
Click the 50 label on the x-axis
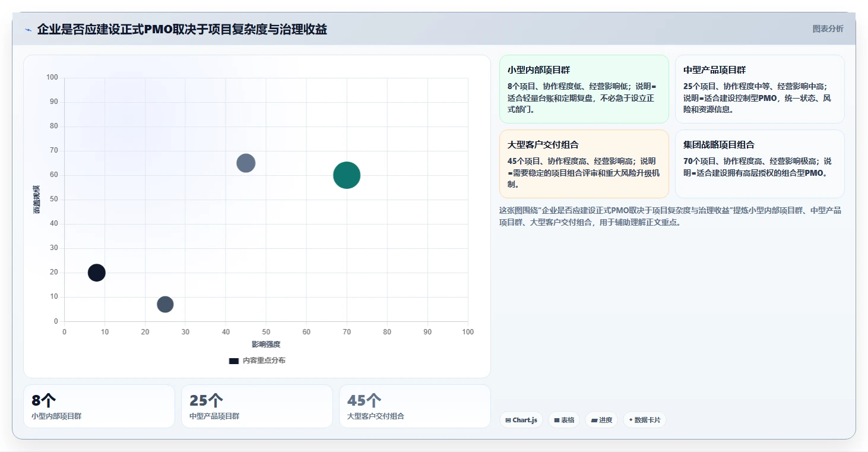coord(266,332)
